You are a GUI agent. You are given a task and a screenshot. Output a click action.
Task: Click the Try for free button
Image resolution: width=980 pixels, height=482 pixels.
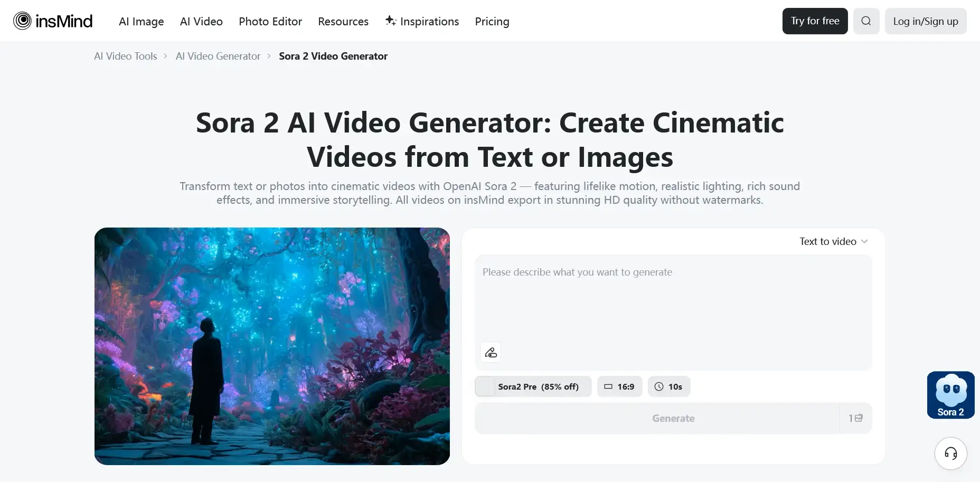(815, 21)
